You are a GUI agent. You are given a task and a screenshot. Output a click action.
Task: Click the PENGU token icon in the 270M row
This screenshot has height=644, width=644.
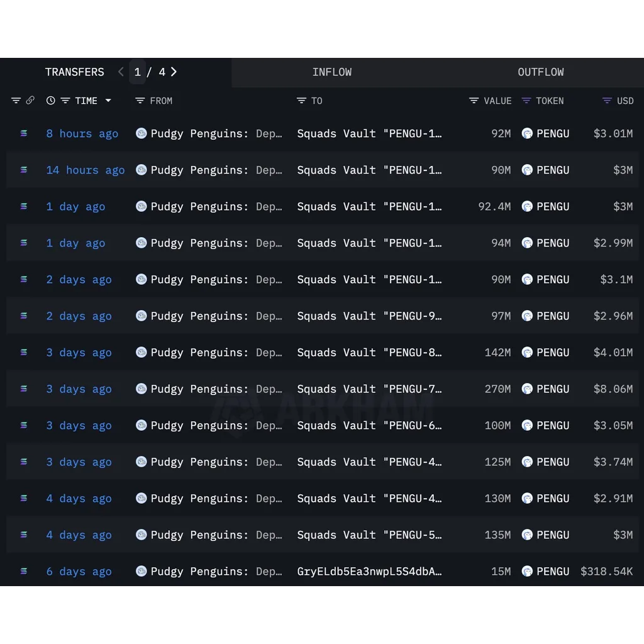point(527,389)
